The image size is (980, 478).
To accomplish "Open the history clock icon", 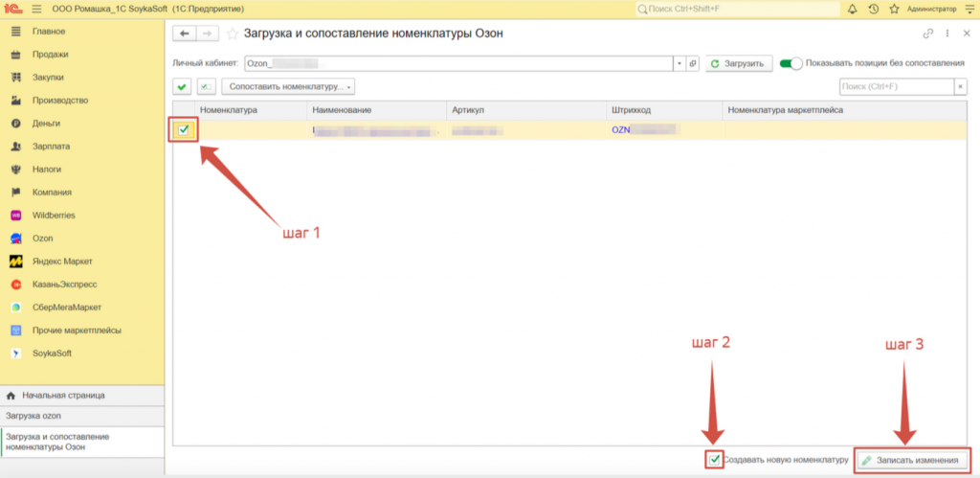I will [x=873, y=9].
